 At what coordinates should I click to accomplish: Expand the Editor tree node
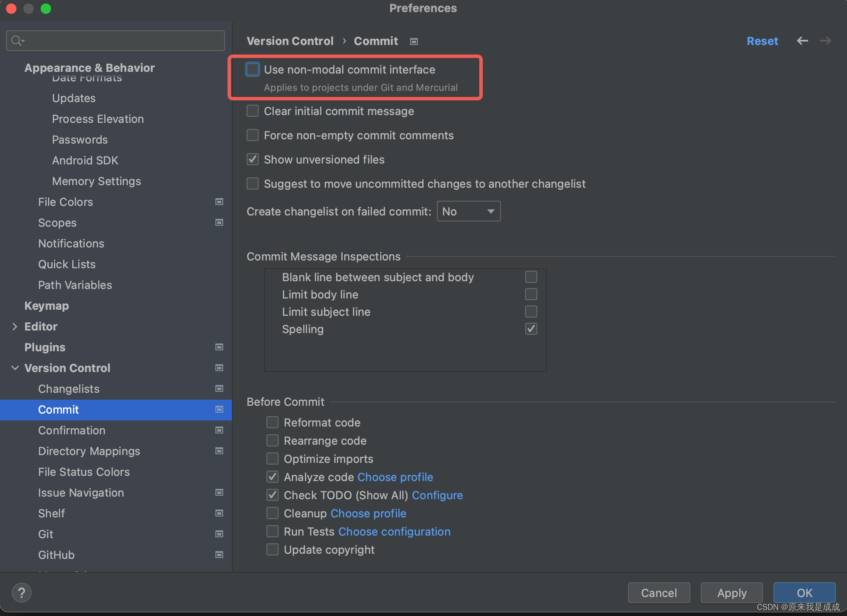point(15,326)
